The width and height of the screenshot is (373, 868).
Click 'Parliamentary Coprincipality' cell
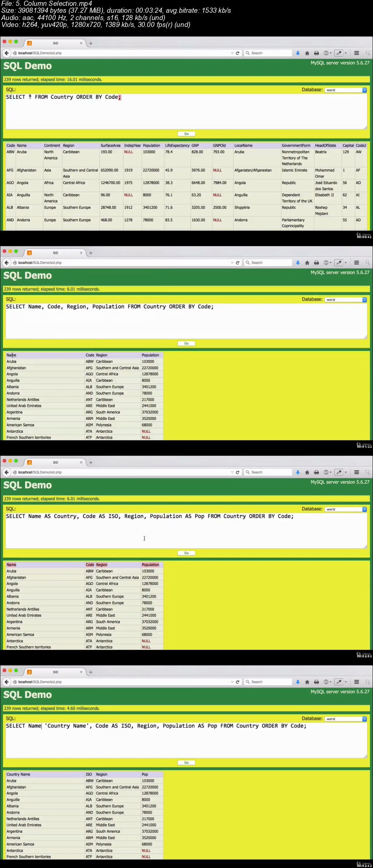pos(293,223)
